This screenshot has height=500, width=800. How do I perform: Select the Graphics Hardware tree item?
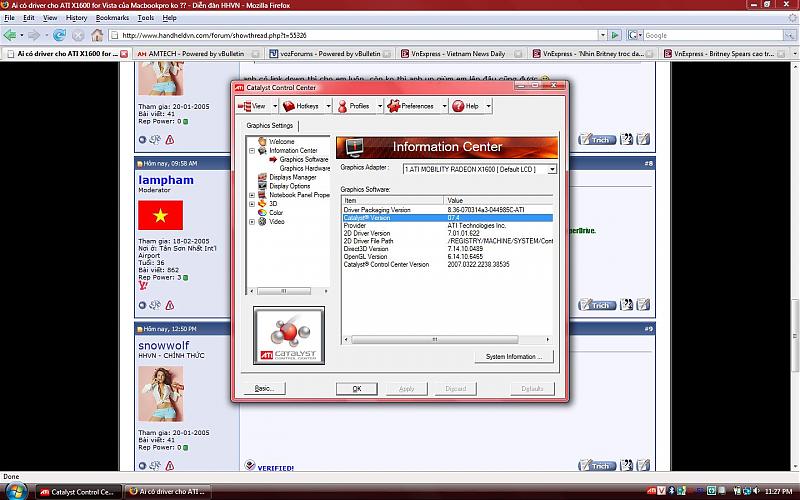pyautogui.click(x=304, y=168)
